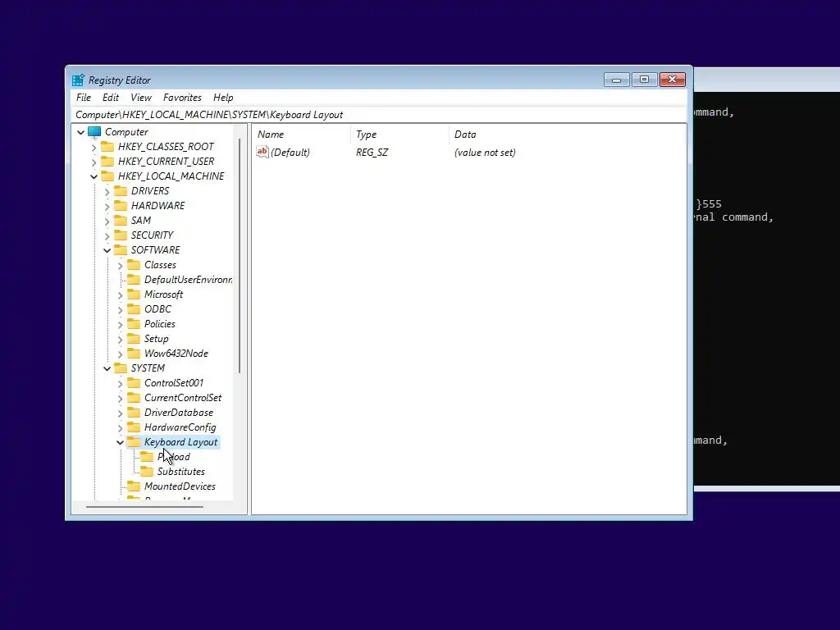Select the Substitutes subkey
The image size is (840, 630).
point(181,472)
